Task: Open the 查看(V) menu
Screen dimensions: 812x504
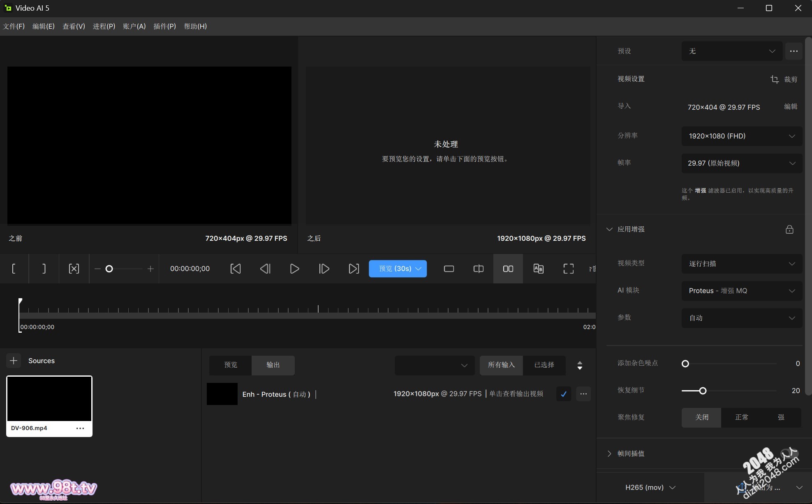Action: [x=74, y=26]
